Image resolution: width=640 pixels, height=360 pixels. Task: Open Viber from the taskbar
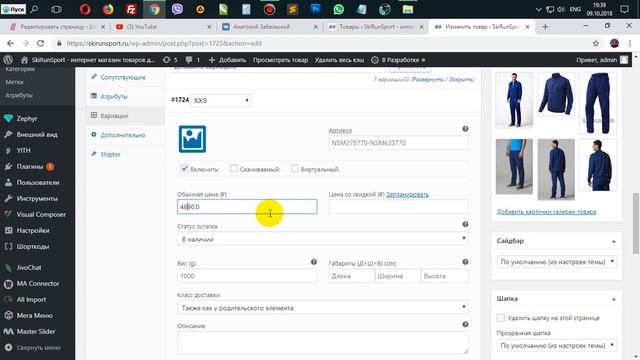(177, 9)
